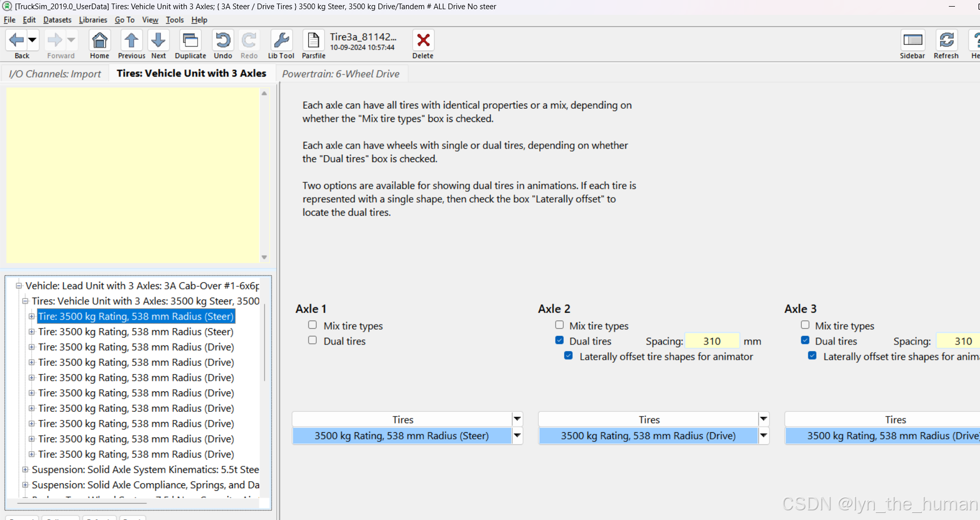Click the Refresh icon
Viewport: 980px width, 520px height.
946,40
